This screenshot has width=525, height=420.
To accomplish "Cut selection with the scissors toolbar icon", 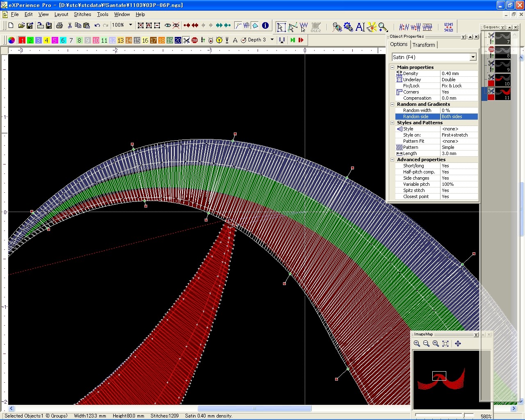I will pos(70,25).
